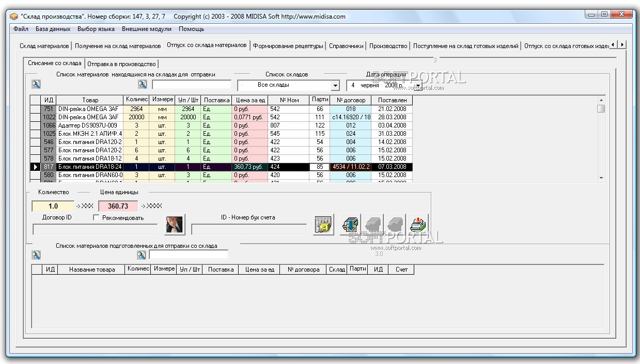Click search icon left of upper materials list
The height and width of the screenshot is (364, 640).
[x=36, y=84]
